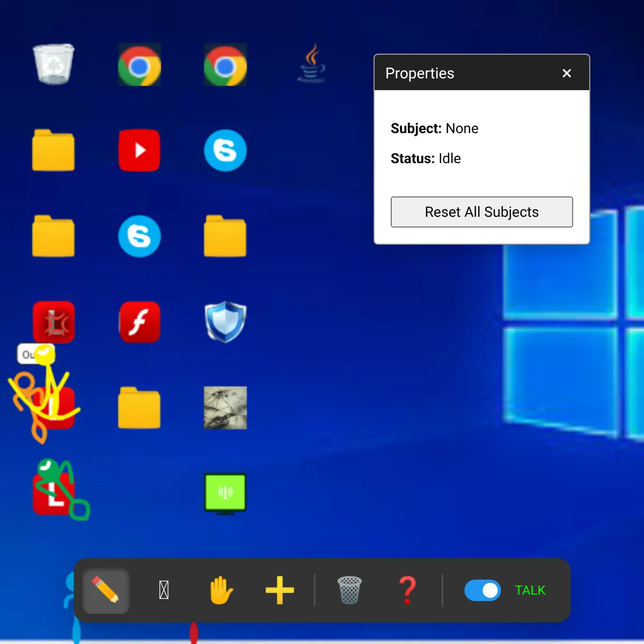
Task: Open the green monitor broadcast icon
Action: click(x=225, y=494)
